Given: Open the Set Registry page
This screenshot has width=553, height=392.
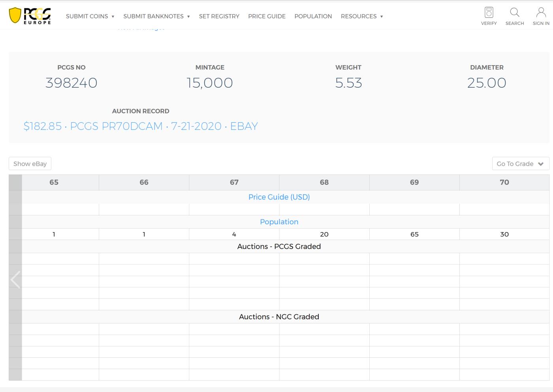Looking at the screenshot, I should 219,16.
